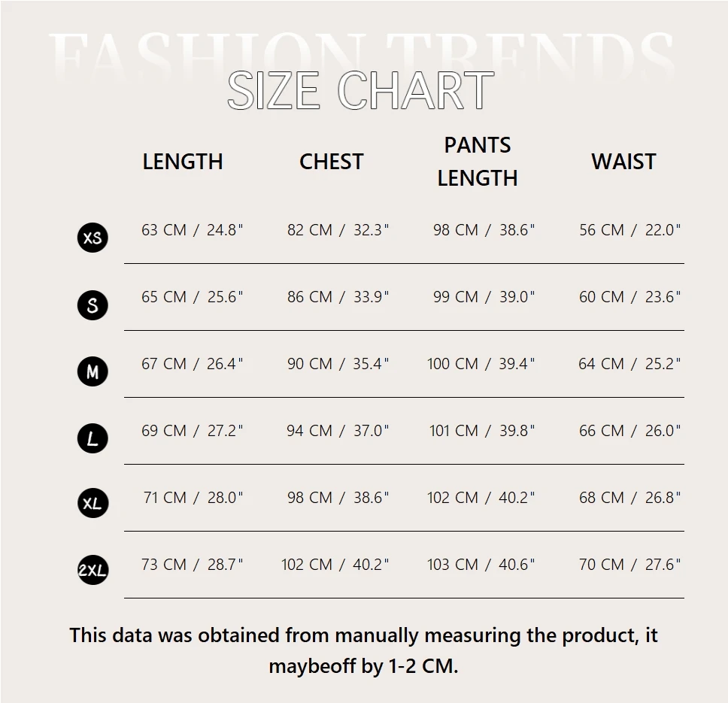Click the LENGTH column header

[183, 162]
